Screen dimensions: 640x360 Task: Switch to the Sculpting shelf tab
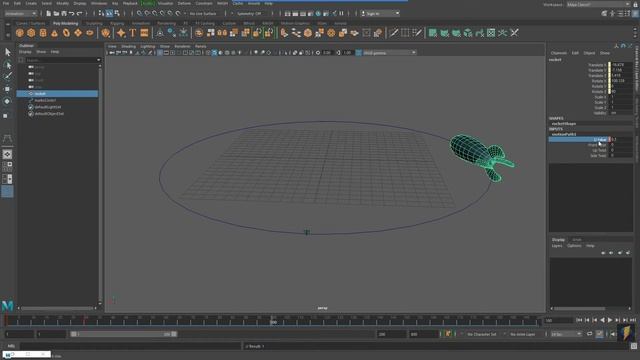click(x=94, y=24)
